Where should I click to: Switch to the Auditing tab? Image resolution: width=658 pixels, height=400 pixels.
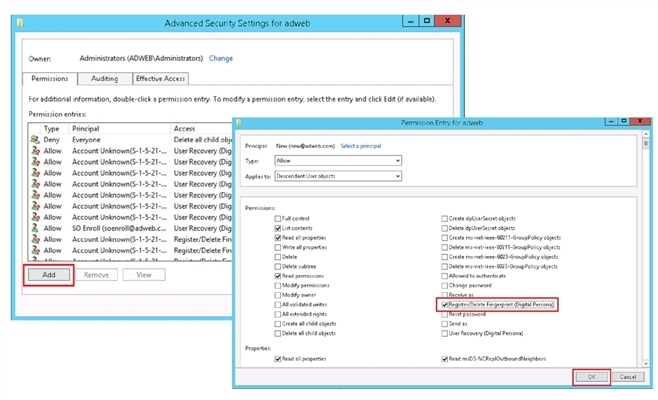click(104, 78)
